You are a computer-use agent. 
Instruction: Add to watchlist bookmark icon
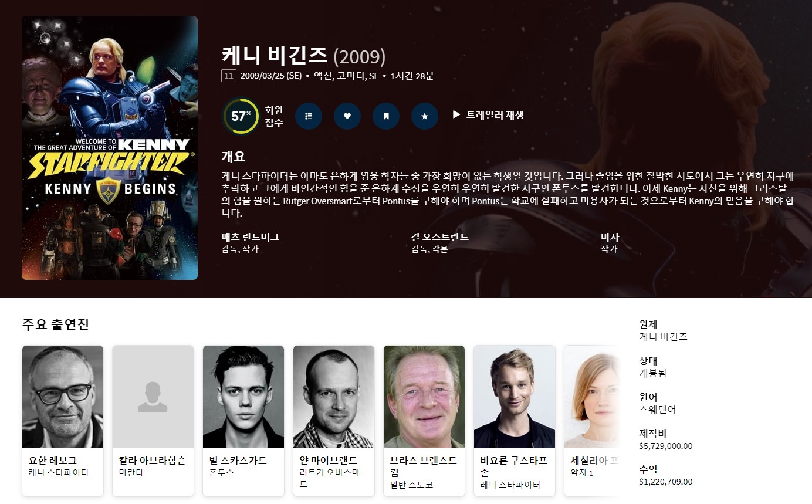[386, 116]
